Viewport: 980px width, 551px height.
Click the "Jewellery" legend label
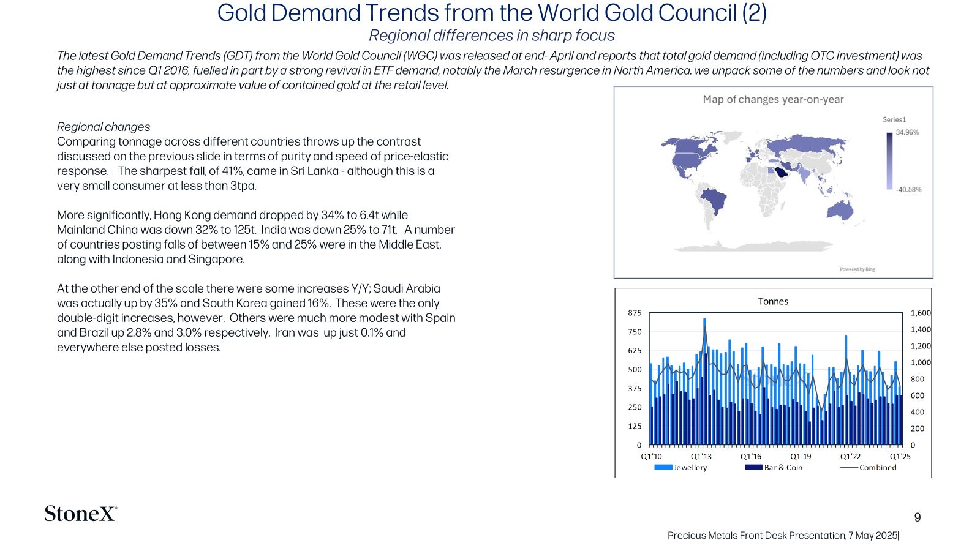(690, 468)
